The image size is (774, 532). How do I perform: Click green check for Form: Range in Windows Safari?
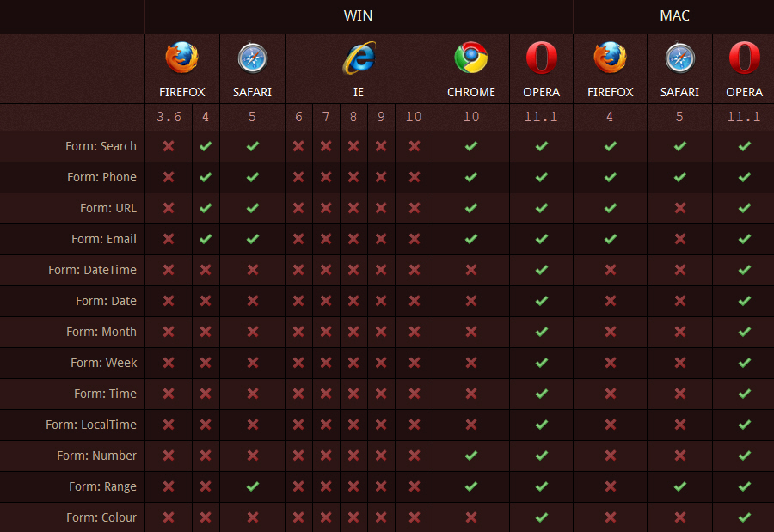point(252,486)
